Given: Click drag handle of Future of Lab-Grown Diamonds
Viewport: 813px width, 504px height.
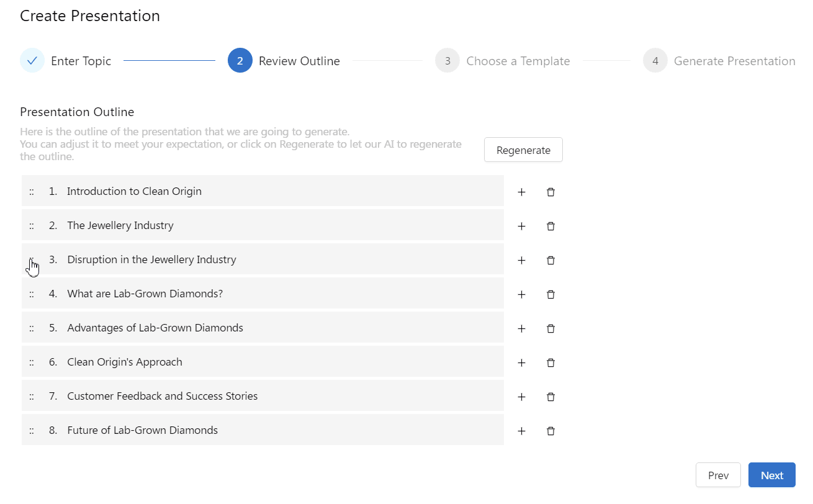Looking at the screenshot, I should tap(32, 430).
